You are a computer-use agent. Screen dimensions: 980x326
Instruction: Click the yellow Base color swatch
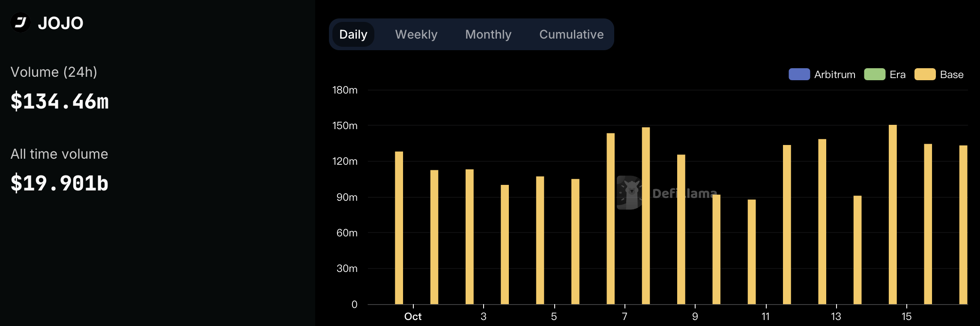pyautogui.click(x=925, y=74)
